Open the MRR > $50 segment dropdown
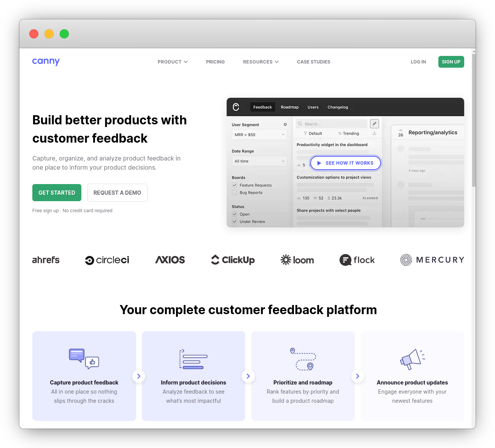 [259, 135]
